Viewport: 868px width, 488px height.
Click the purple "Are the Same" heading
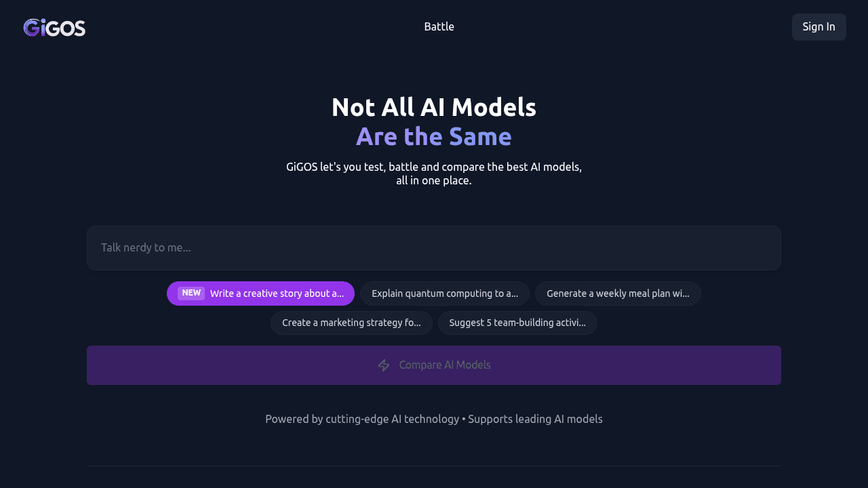click(x=434, y=137)
